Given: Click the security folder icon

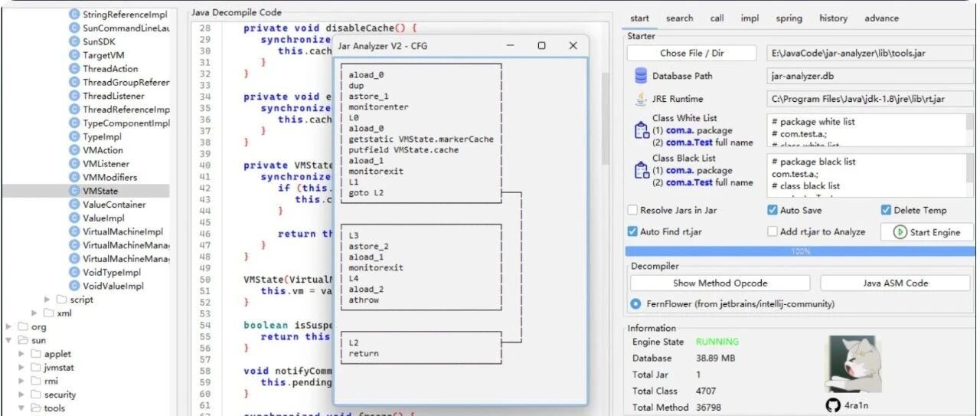Looking at the screenshot, I should [36, 395].
